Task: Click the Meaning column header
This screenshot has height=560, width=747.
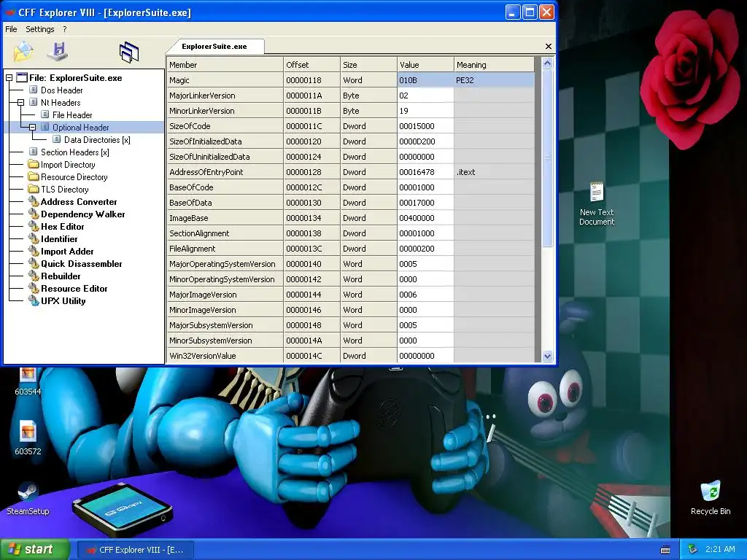Action: pos(494,65)
